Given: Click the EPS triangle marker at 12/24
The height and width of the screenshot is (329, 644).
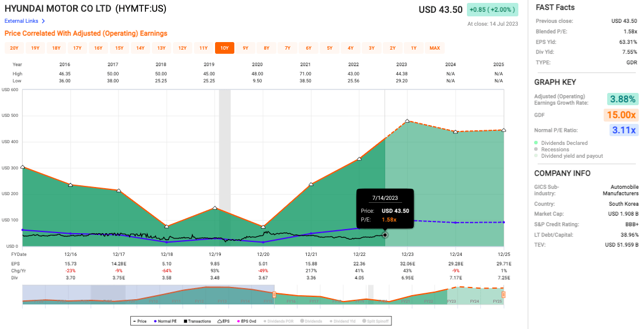Looking at the screenshot, I should 455,131.
